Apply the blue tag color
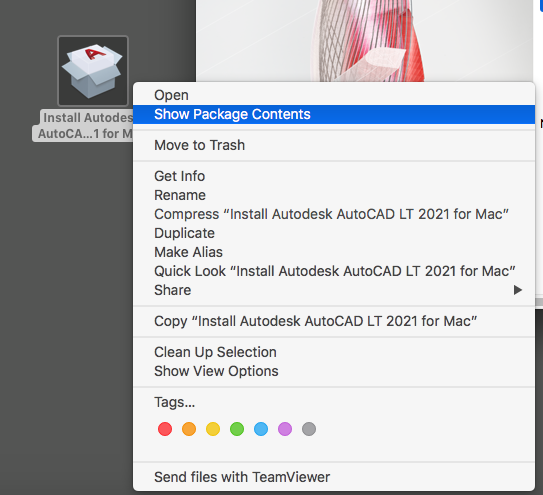The image size is (543, 495). point(261,429)
